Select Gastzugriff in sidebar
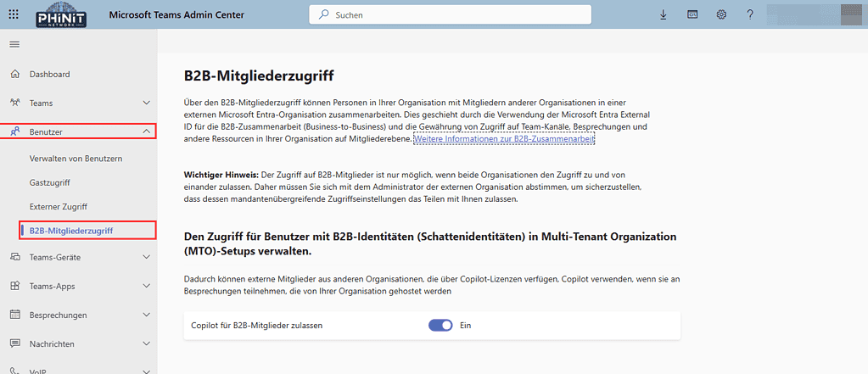 pyautogui.click(x=49, y=182)
